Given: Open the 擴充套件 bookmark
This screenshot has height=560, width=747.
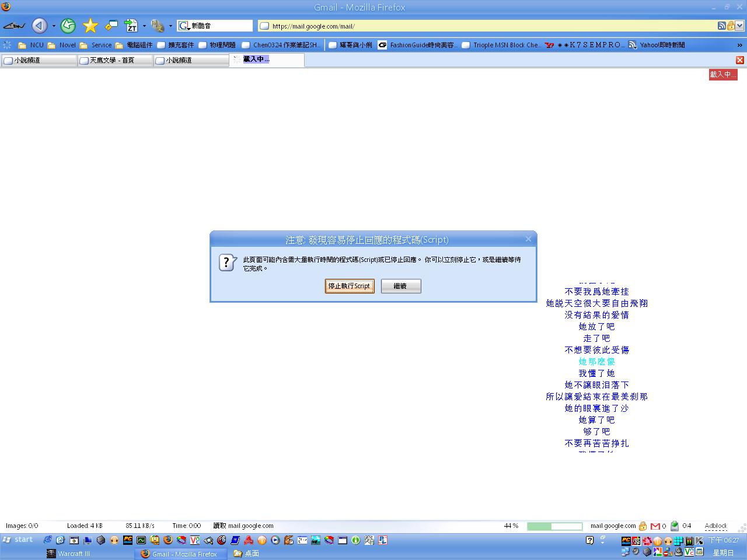Looking at the screenshot, I should pyautogui.click(x=176, y=45).
